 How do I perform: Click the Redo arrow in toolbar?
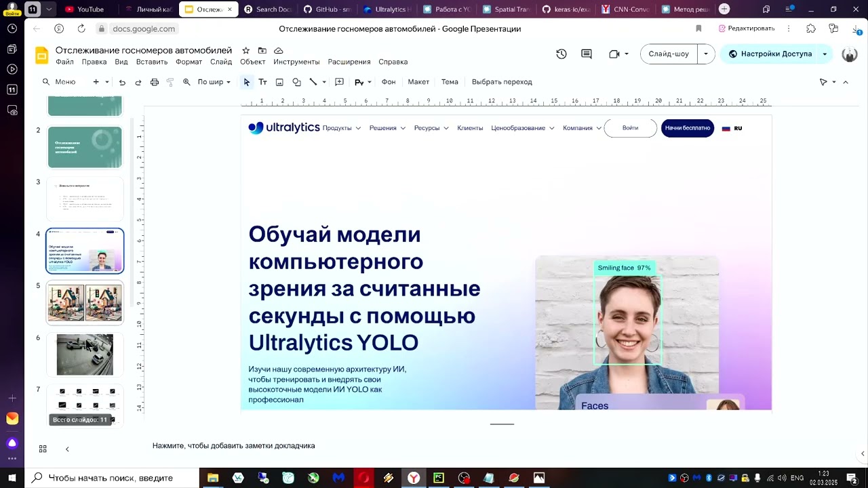coord(138,82)
